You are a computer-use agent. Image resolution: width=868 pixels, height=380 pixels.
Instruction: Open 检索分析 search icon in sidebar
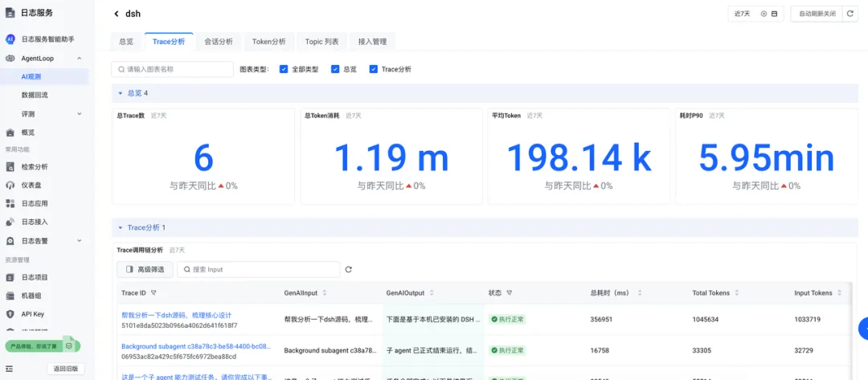click(x=10, y=167)
